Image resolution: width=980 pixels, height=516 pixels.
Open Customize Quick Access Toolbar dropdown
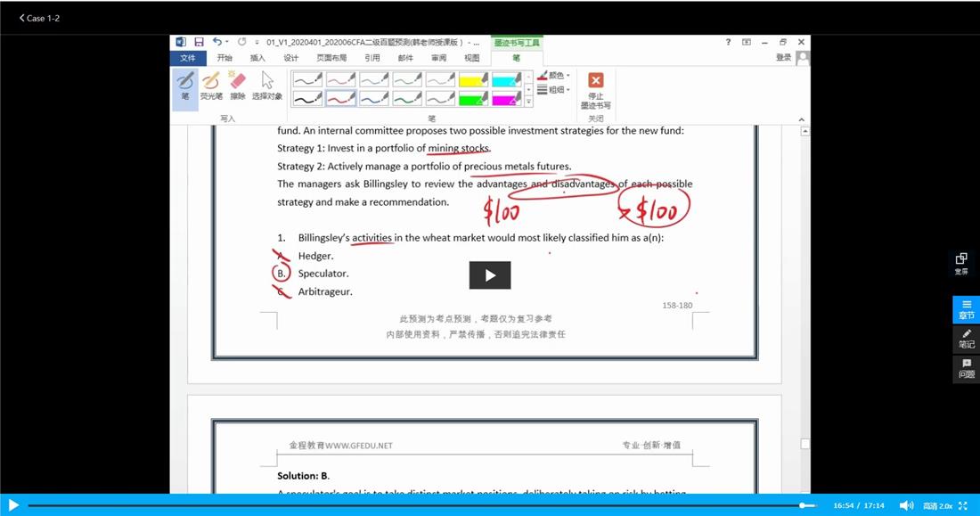[257, 43]
